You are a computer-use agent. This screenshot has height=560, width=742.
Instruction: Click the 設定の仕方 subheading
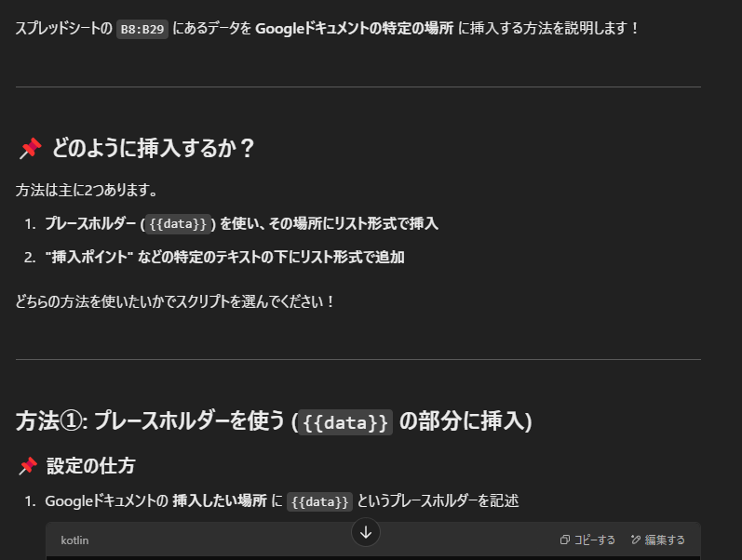(x=91, y=466)
